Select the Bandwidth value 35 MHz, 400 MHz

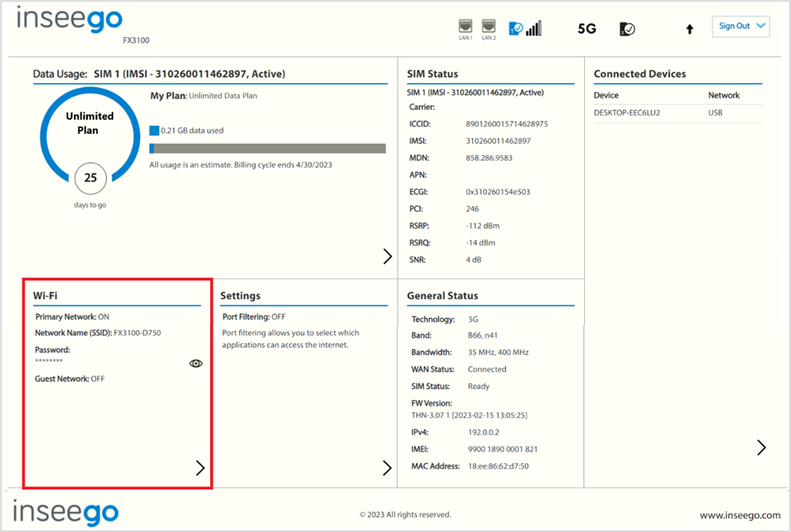[499, 352]
